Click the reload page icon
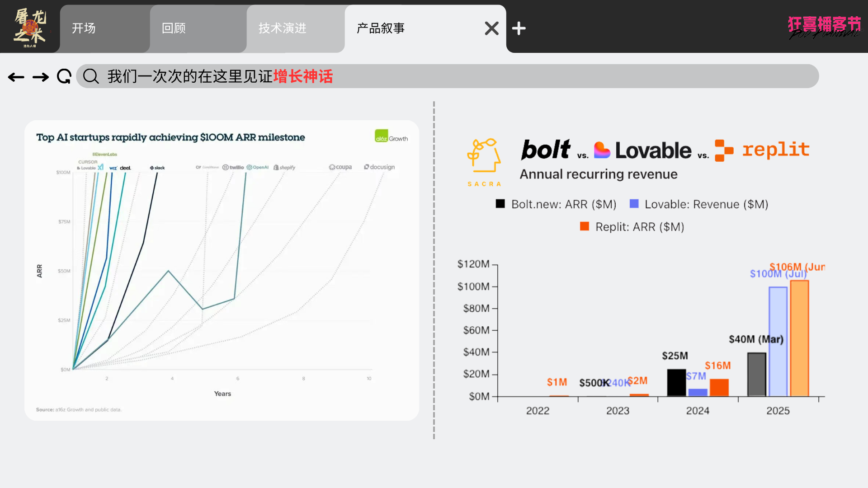 tap(64, 76)
